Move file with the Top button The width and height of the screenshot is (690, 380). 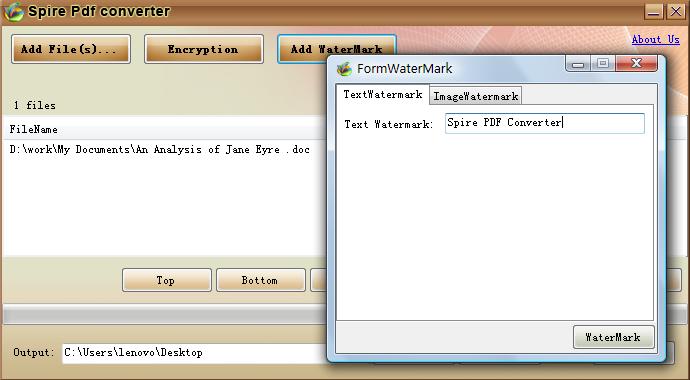(167, 280)
